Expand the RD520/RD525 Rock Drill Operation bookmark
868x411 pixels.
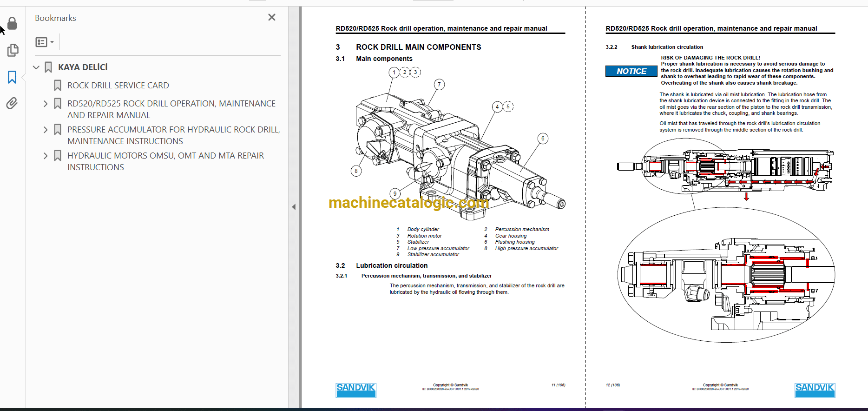46,104
